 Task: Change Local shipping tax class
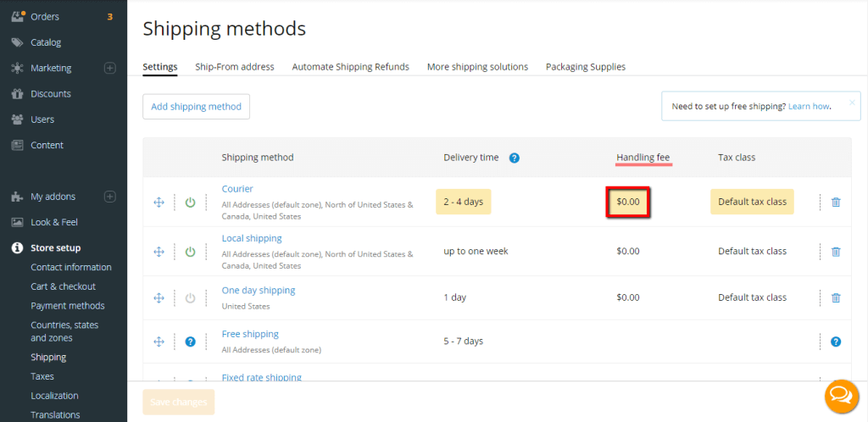click(753, 251)
